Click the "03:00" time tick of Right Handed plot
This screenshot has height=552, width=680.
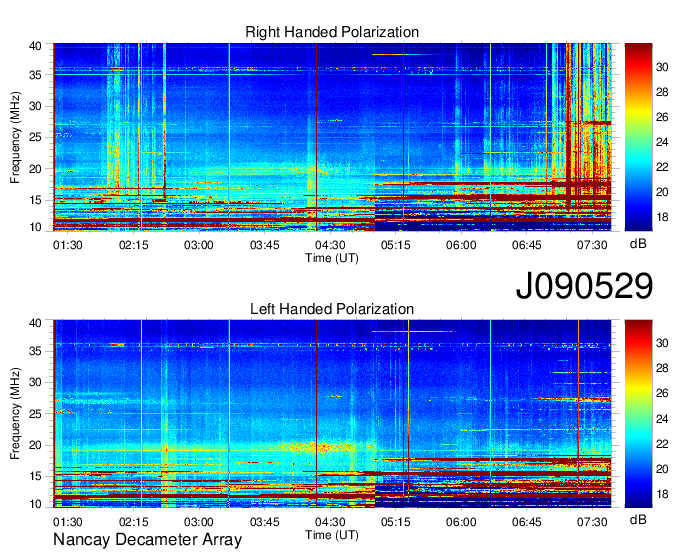click(x=199, y=245)
